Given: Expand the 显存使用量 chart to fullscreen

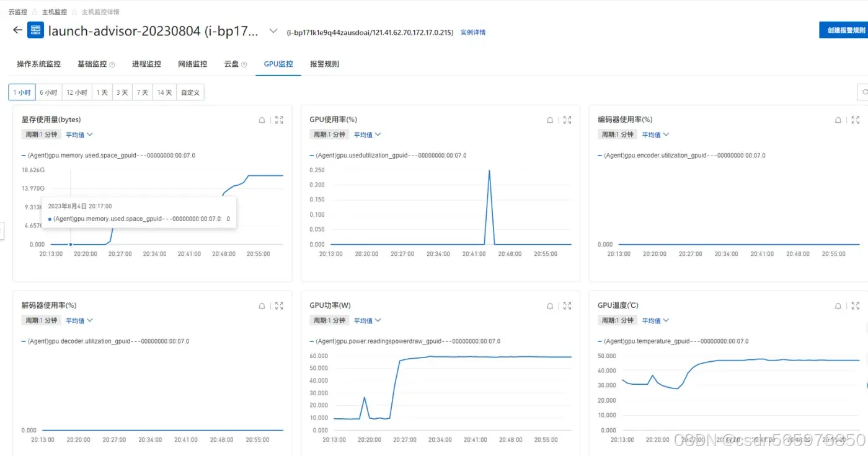Looking at the screenshot, I should point(279,120).
